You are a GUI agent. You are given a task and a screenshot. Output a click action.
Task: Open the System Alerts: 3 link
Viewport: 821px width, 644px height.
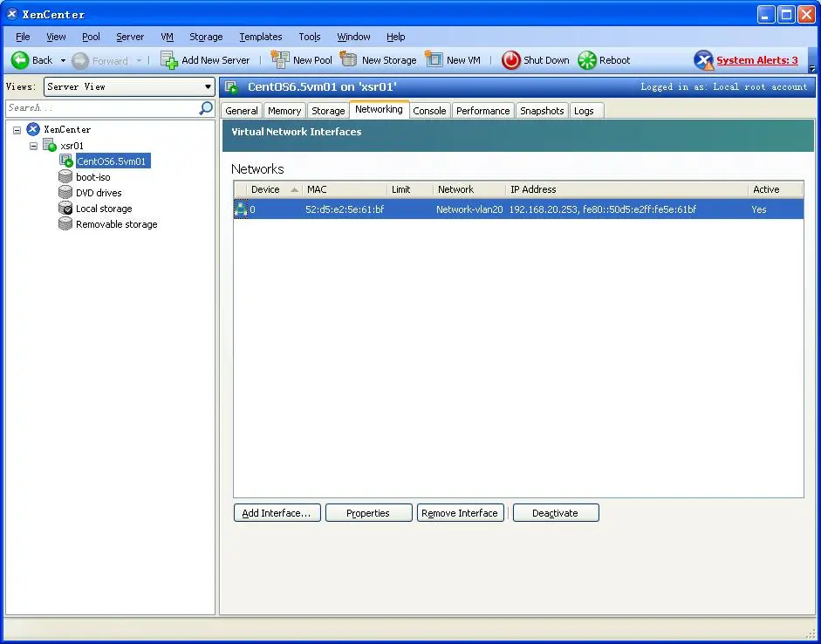coord(757,60)
